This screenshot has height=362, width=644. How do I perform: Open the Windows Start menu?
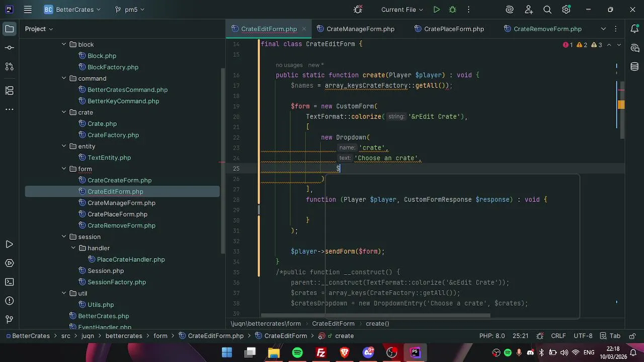click(227, 352)
